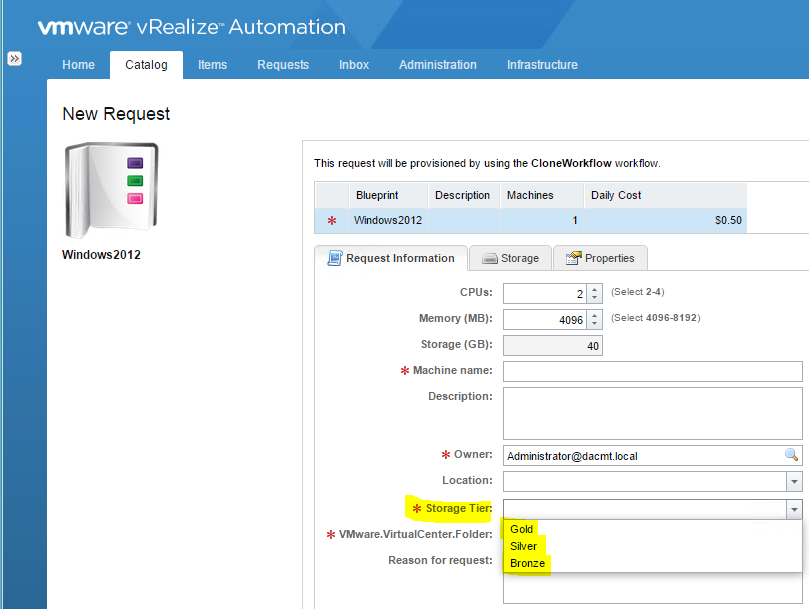Select Gold from Storage Tier list
This screenshot has width=809, height=609.
point(522,529)
